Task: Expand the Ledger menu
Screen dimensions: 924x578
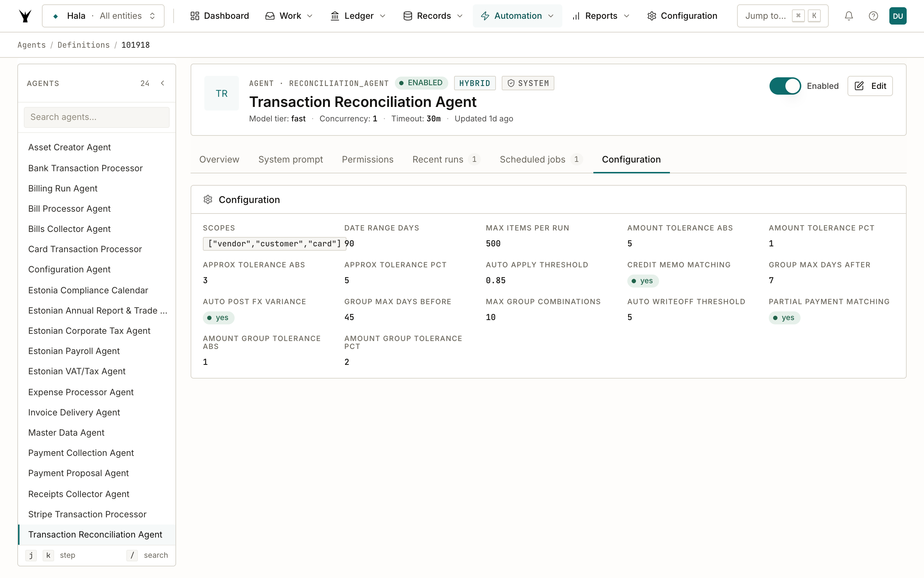Action: point(358,16)
